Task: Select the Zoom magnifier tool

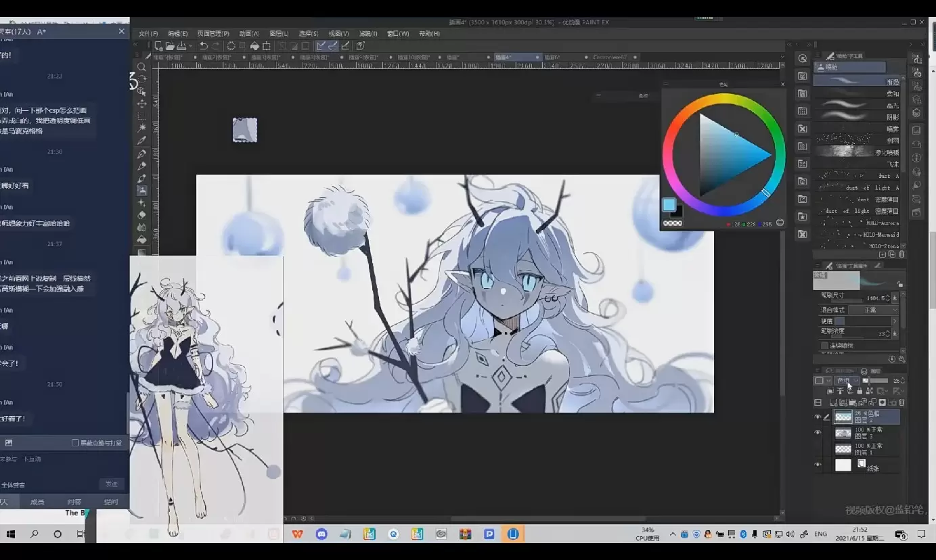Action: pyautogui.click(x=142, y=67)
